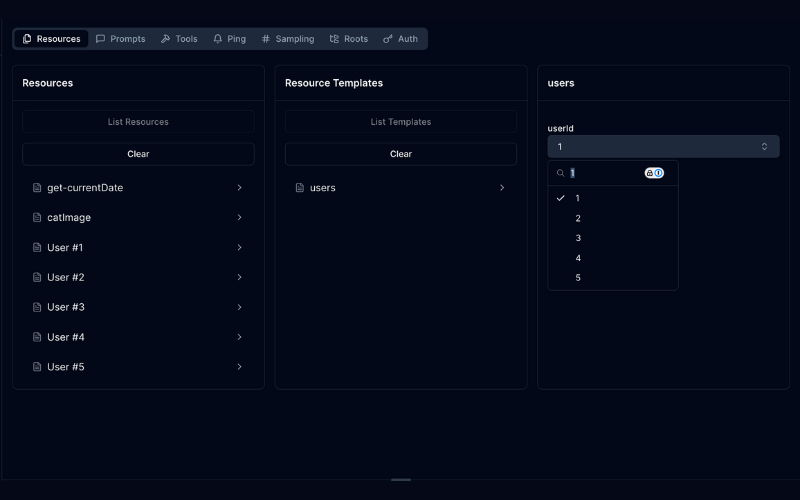Click the 'User #3' resource label
The width and height of the screenshot is (800, 500).
[x=66, y=307]
